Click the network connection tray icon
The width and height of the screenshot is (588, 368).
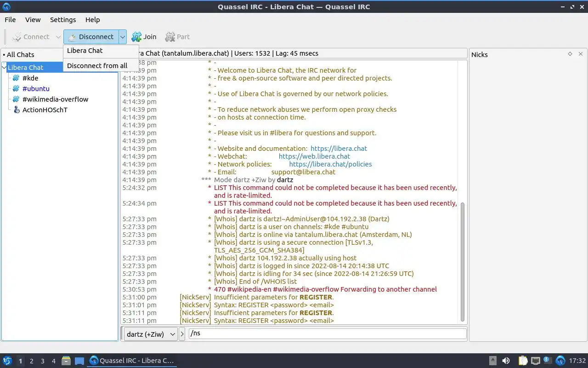pyautogui.click(x=535, y=361)
